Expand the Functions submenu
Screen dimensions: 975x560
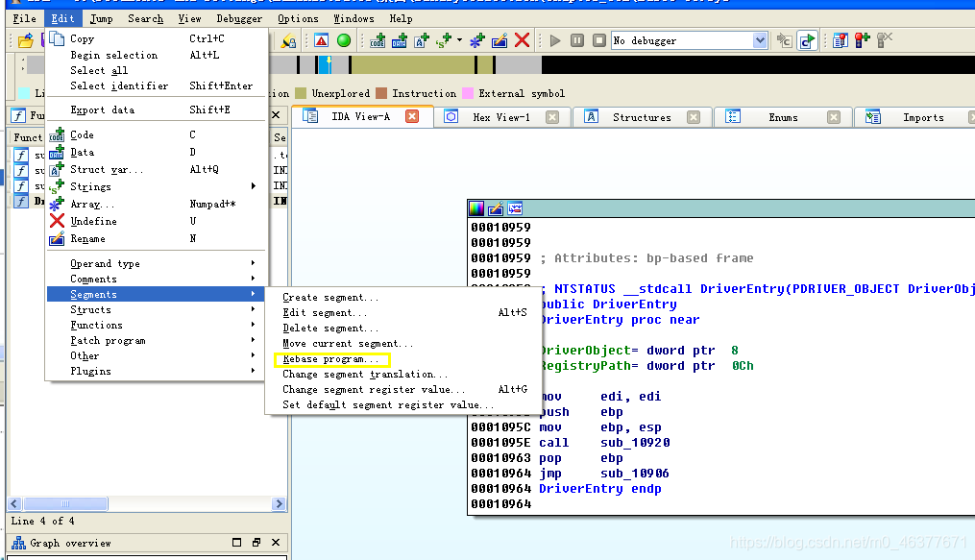[x=158, y=325]
